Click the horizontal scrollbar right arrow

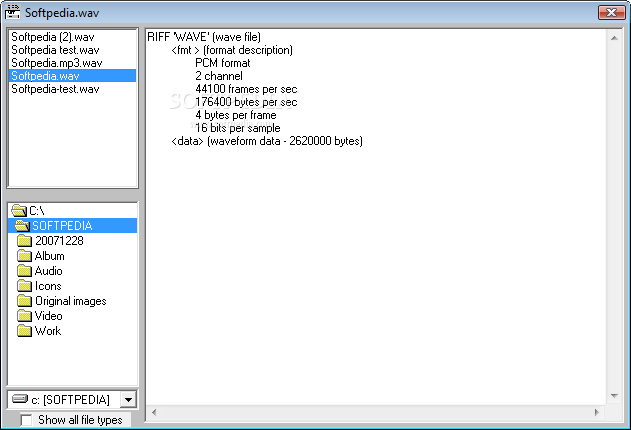597,412
